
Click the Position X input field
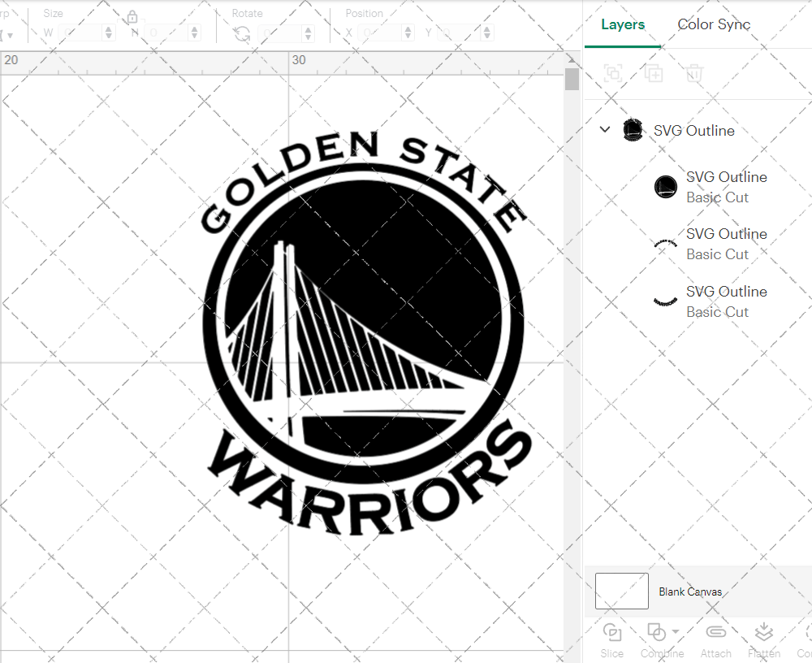tap(382, 32)
